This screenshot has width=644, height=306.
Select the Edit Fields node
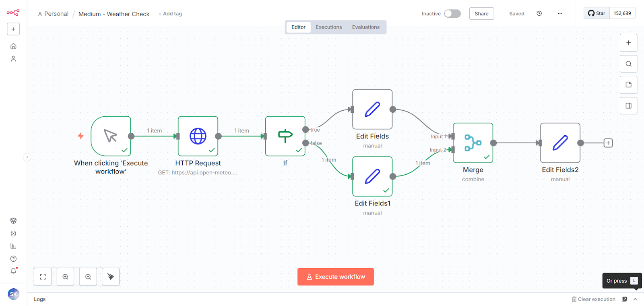(372, 110)
